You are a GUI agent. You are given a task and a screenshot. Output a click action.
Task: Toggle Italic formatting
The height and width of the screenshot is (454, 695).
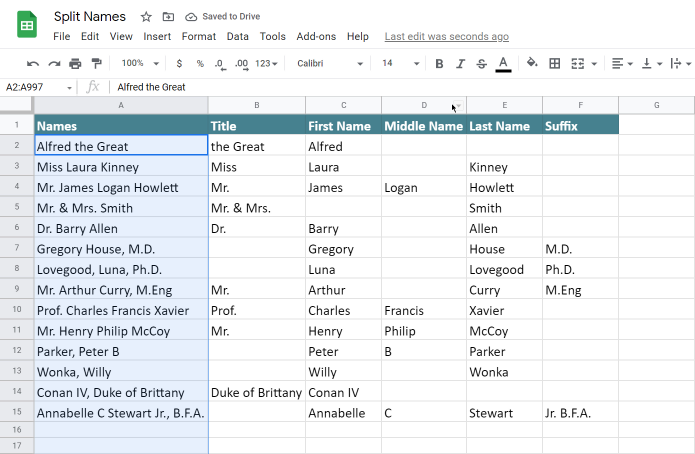(461, 64)
